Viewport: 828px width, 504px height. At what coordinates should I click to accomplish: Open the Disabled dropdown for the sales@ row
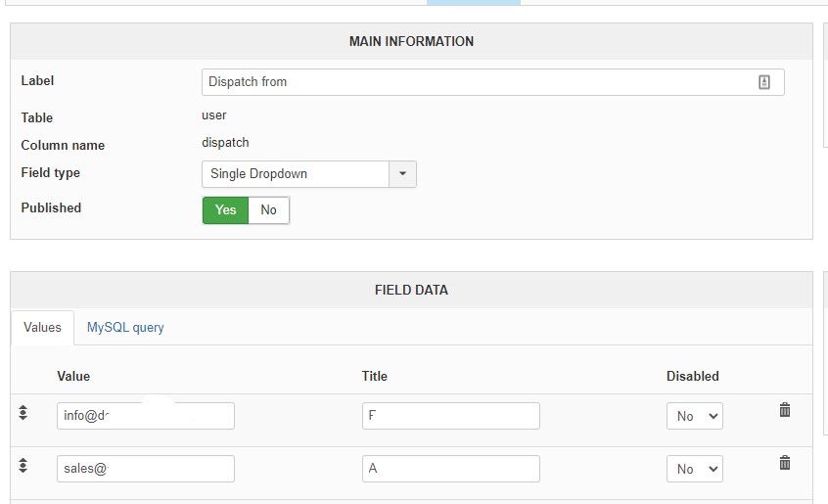point(694,469)
